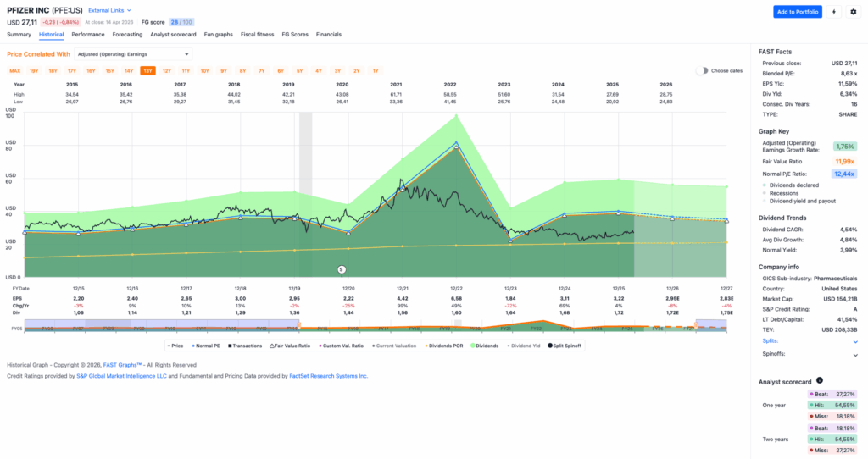Screen dimensions: 868x459
Task: Toggle the Price legend series
Action: coord(175,346)
